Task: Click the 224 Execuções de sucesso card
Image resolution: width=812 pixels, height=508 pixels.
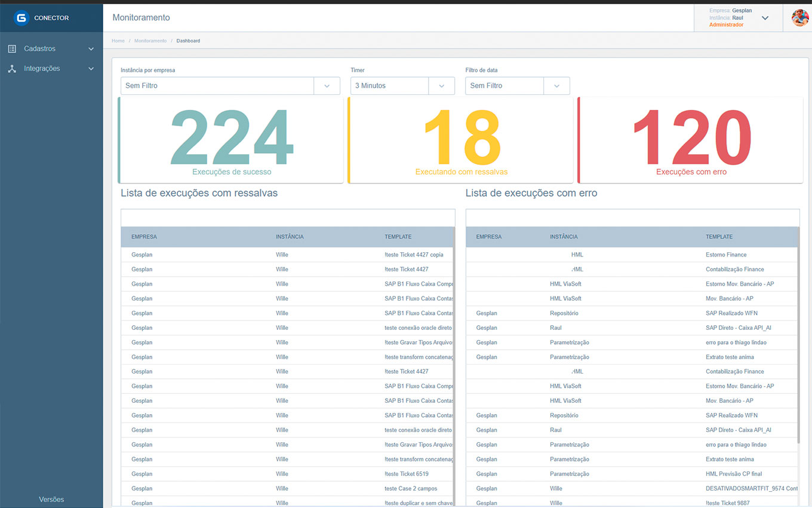Action: tap(232, 140)
